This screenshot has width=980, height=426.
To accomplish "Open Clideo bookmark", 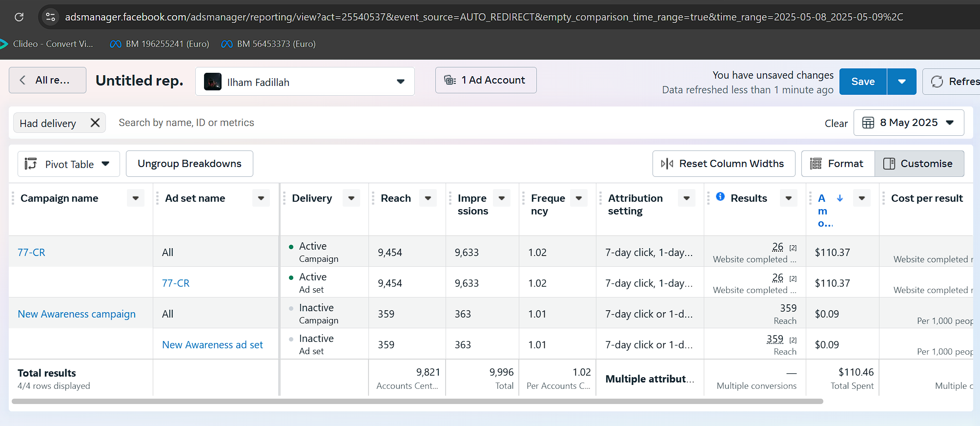I will point(46,44).
